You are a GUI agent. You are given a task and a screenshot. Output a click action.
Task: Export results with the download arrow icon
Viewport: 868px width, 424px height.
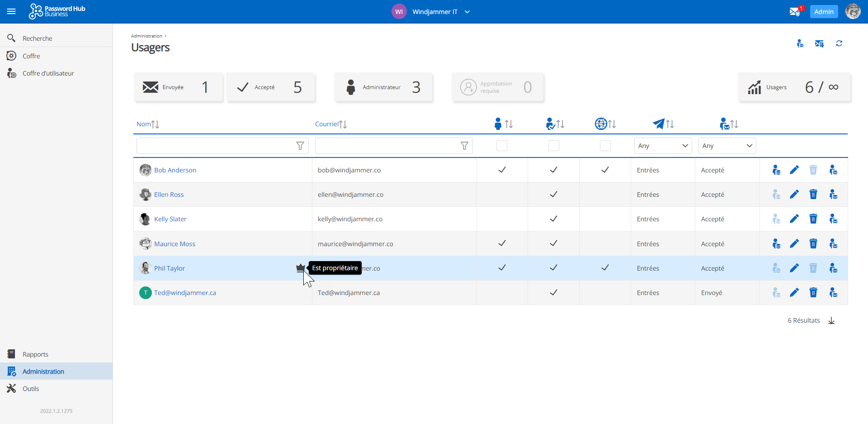pyautogui.click(x=831, y=321)
